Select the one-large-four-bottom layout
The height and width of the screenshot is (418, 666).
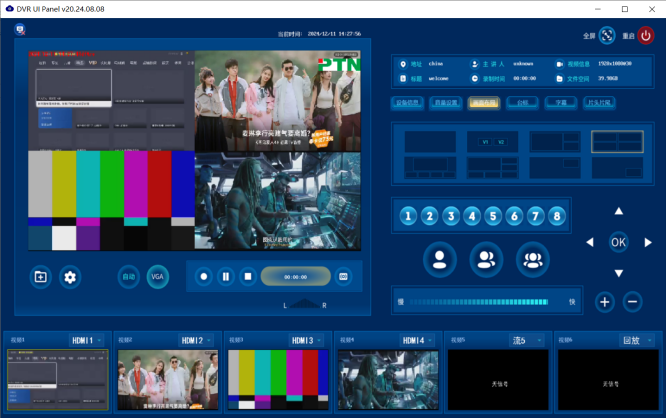coord(430,167)
